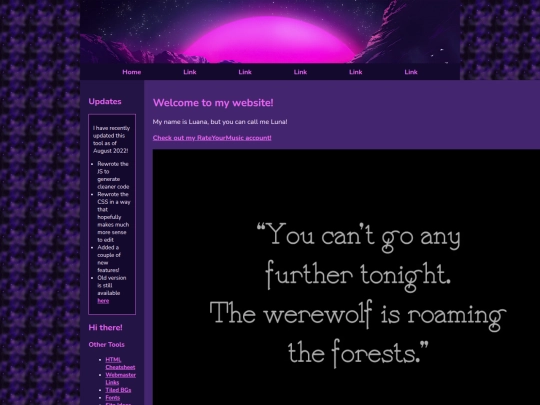
Task: Click the pink sunset header banner image
Action: pos(270,32)
